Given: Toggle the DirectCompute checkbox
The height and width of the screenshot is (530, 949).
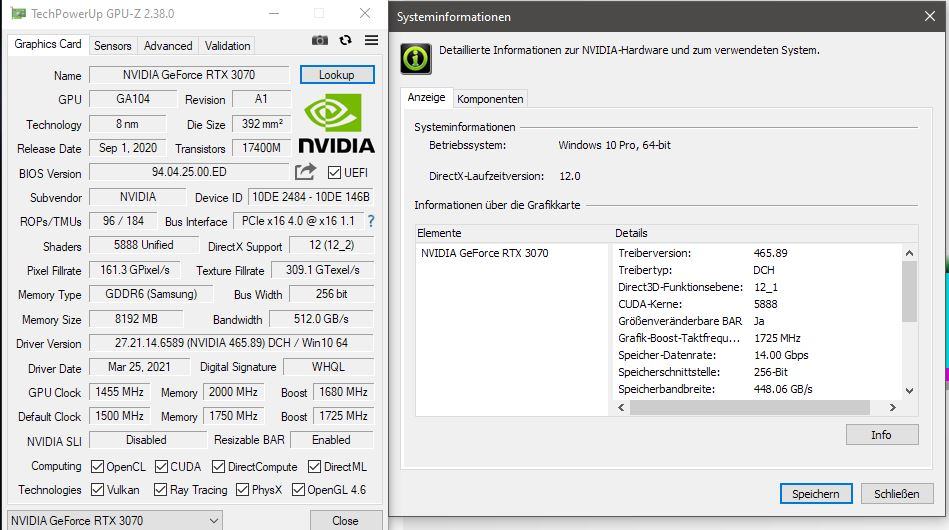Looking at the screenshot, I should point(218,466).
